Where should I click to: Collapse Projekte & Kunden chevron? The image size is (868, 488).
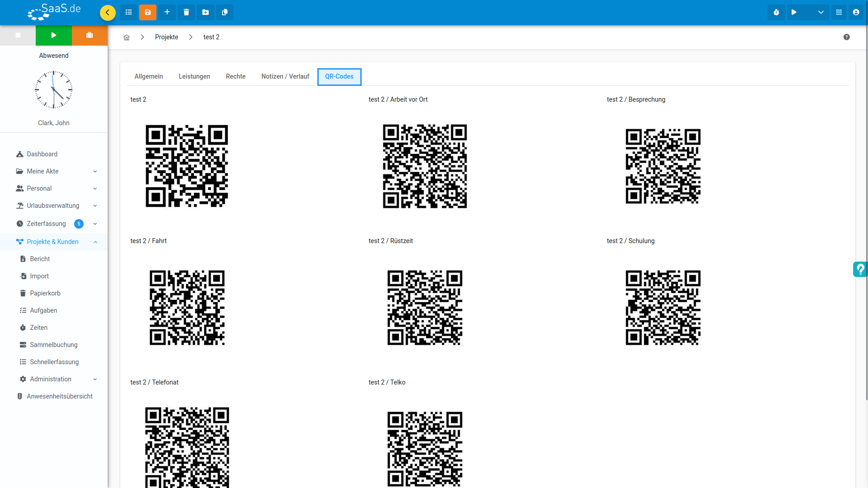(x=95, y=242)
